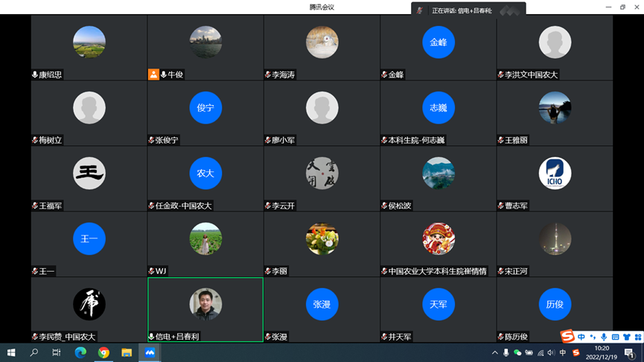The height and width of the screenshot is (362, 644).
Task: Toggle Chinese/English mode on Sogou bar
Action: 581,337
